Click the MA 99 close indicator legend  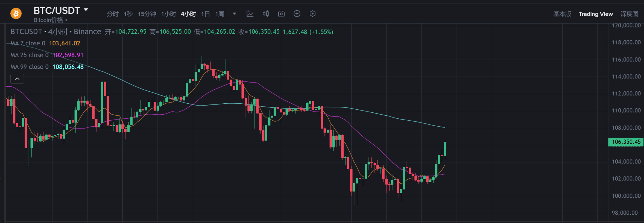point(30,67)
